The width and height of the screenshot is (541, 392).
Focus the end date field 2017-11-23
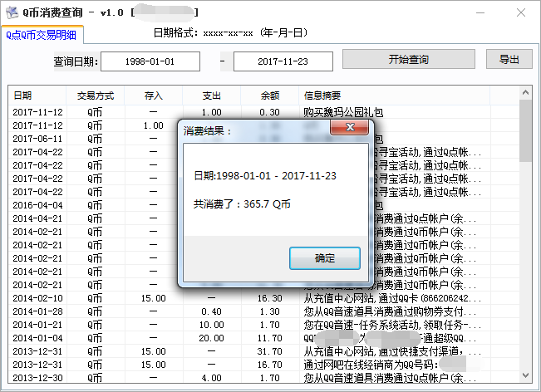click(x=283, y=61)
